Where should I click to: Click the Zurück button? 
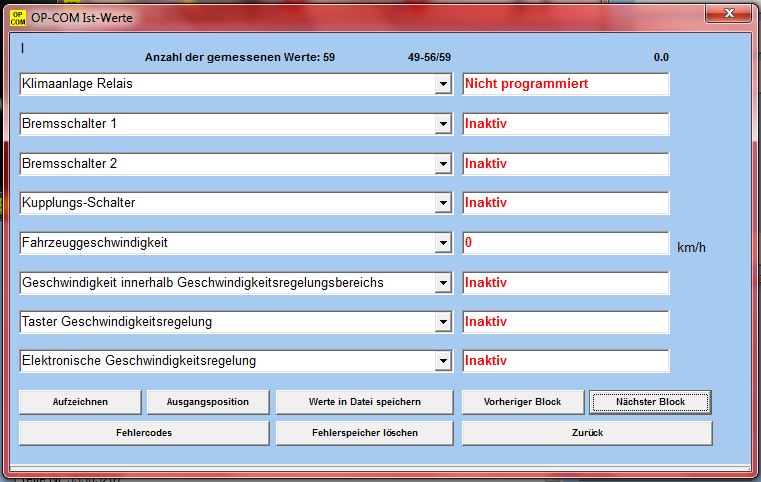point(587,432)
